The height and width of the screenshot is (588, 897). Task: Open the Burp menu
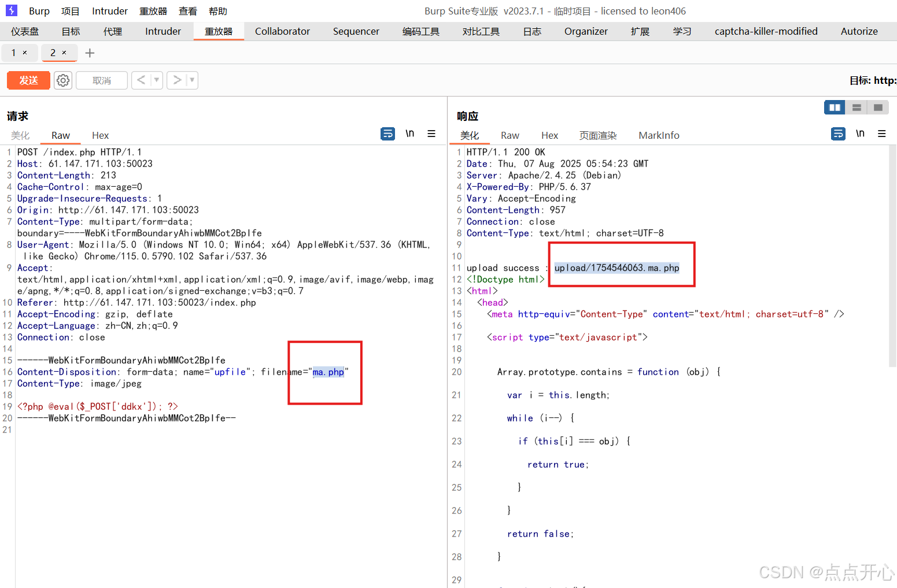coord(39,11)
